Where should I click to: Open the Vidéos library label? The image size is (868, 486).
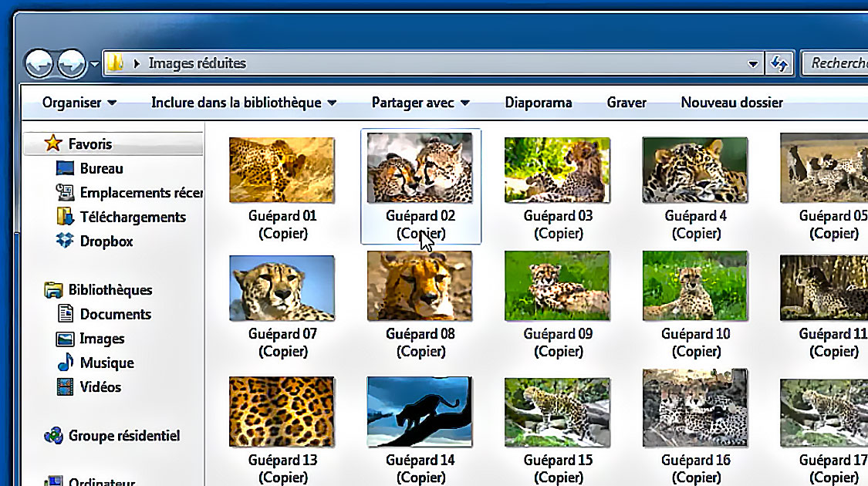coord(100,387)
